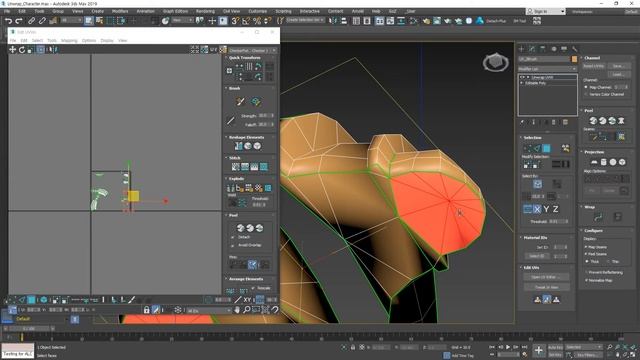Toggle the Peel Seams checkbox
Screen dimensions: 640x360
point(586,254)
